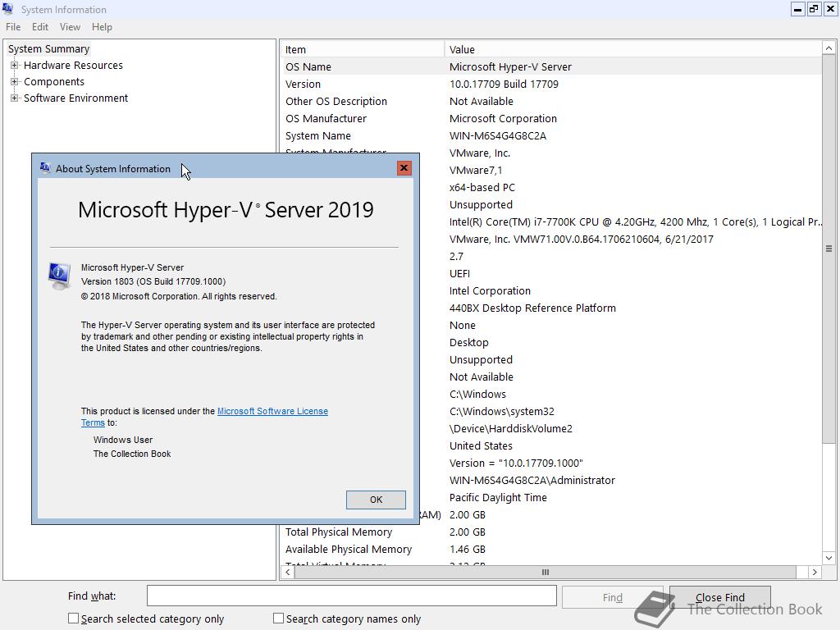The height and width of the screenshot is (630, 840).
Task: Click the System Information app icon in title bar
Action: [7, 8]
